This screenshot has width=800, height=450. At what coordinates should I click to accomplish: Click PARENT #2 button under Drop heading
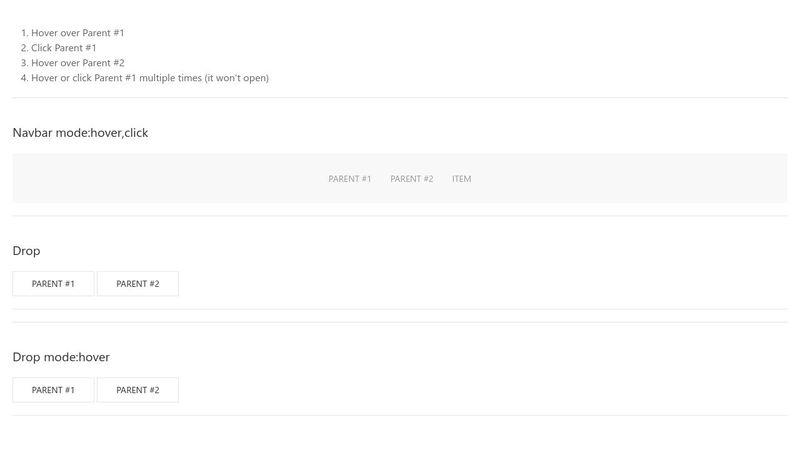[x=138, y=284]
